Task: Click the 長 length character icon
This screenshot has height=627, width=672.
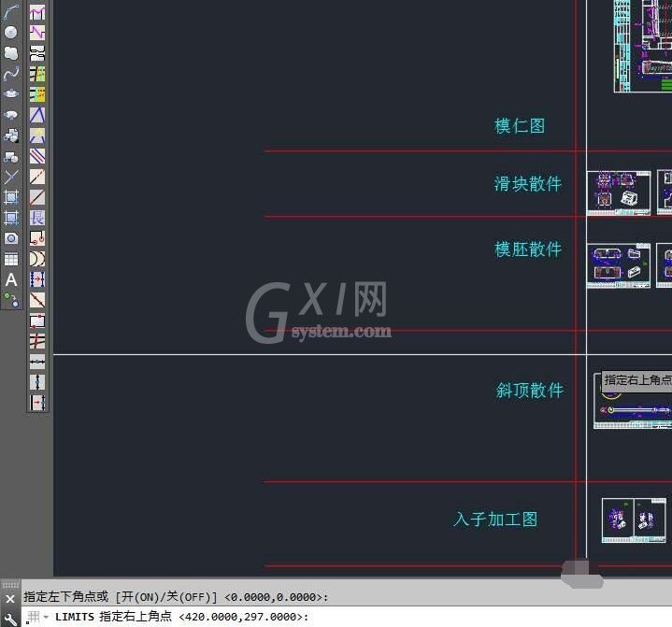Action: 37,218
